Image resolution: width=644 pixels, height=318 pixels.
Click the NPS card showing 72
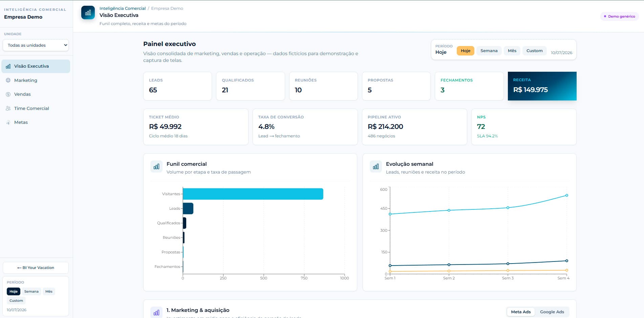click(x=524, y=127)
